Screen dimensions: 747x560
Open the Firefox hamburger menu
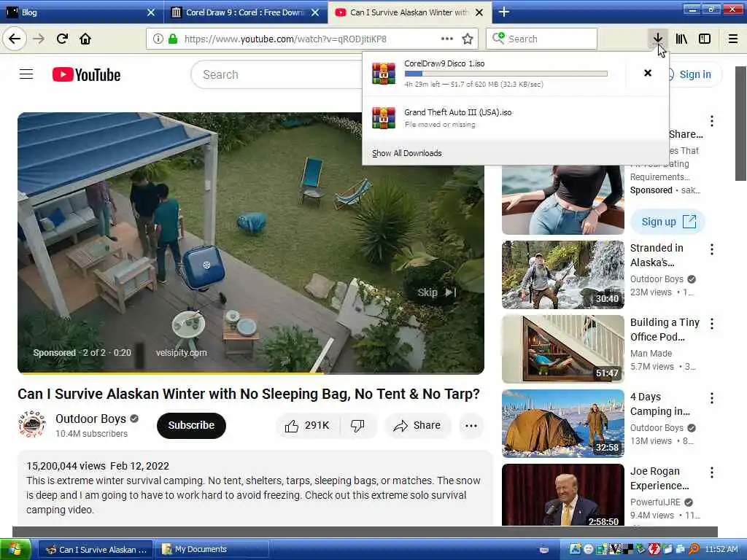tap(733, 39)
